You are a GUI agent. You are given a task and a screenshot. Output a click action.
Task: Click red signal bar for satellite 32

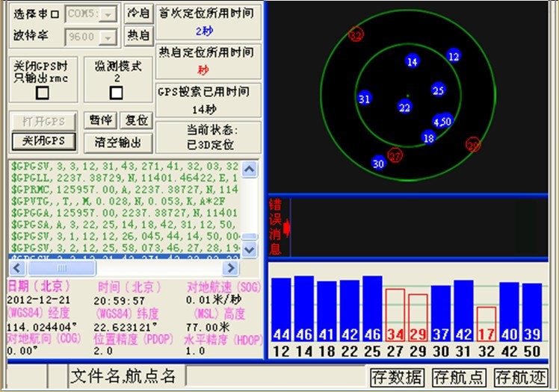point(487,323)
